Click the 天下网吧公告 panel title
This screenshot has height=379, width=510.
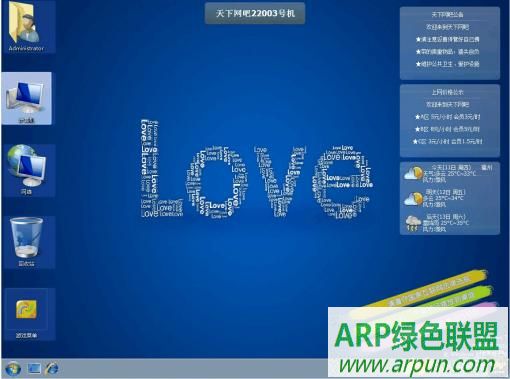[x=448, y=15]
